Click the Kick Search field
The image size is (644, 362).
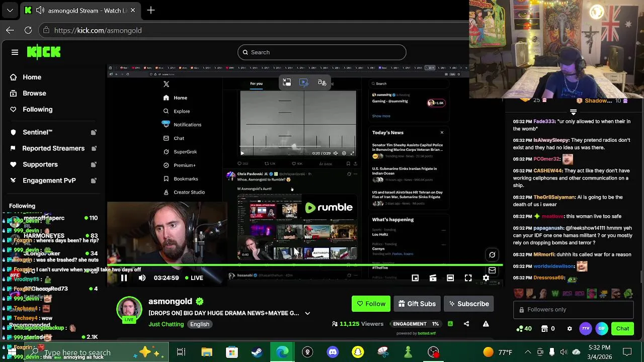pyautogui.click(x=322, y=52)
